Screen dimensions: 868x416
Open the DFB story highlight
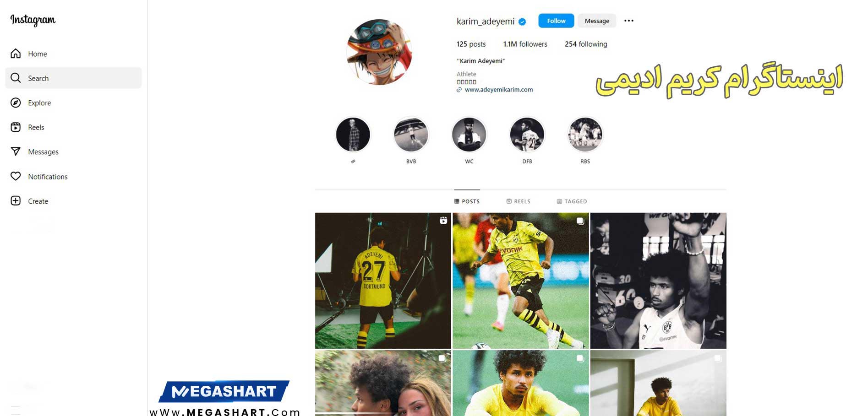[527, 135]
